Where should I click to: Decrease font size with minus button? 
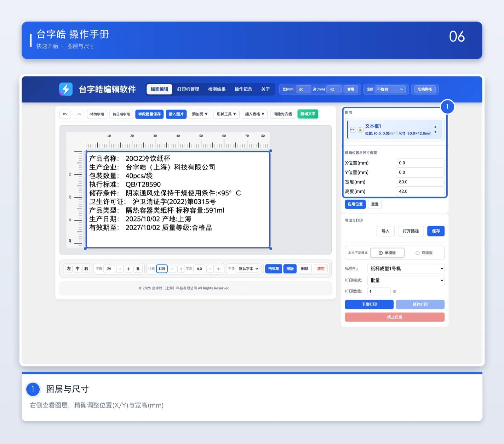tap(120, 269)
